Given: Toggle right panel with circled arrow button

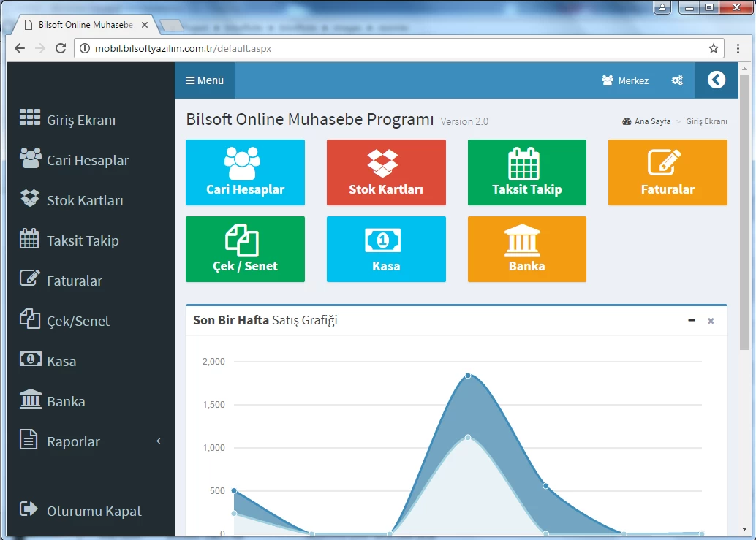Looking at the screenshot, I should pos(716,80).
